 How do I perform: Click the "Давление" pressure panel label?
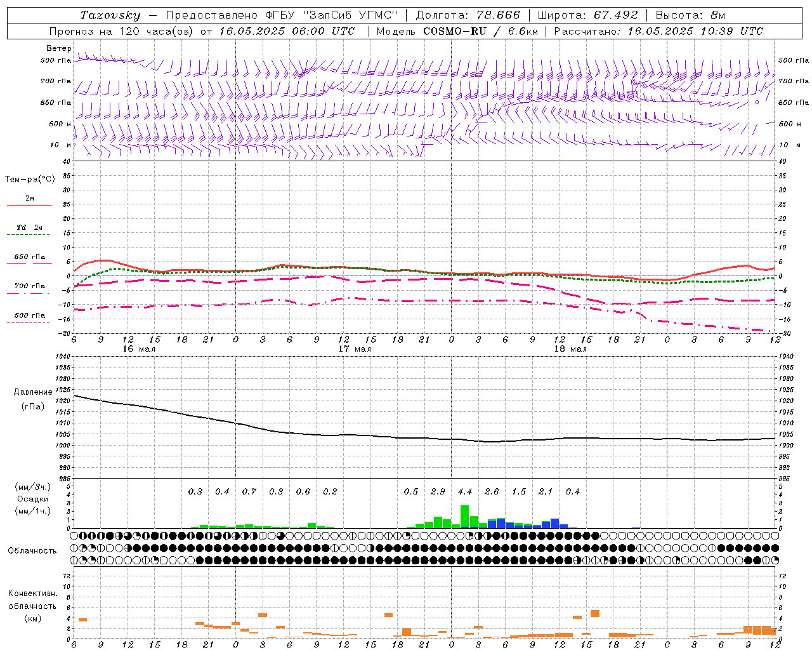pos(33,392)
